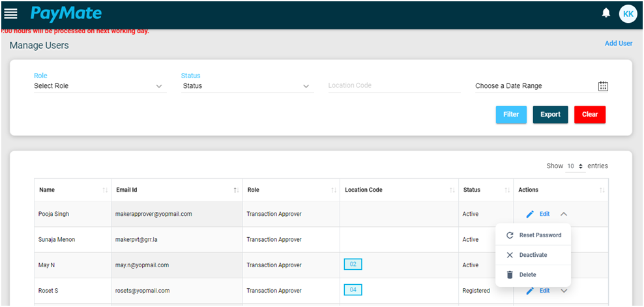Open the hamburger navigation menu
The height and width of the screenshot is (307, 644).
point(10,14)
